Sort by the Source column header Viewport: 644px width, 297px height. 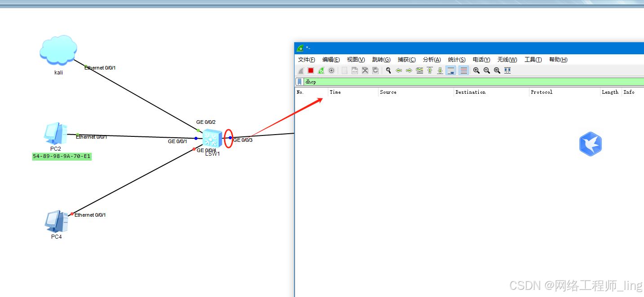(416, 92)
